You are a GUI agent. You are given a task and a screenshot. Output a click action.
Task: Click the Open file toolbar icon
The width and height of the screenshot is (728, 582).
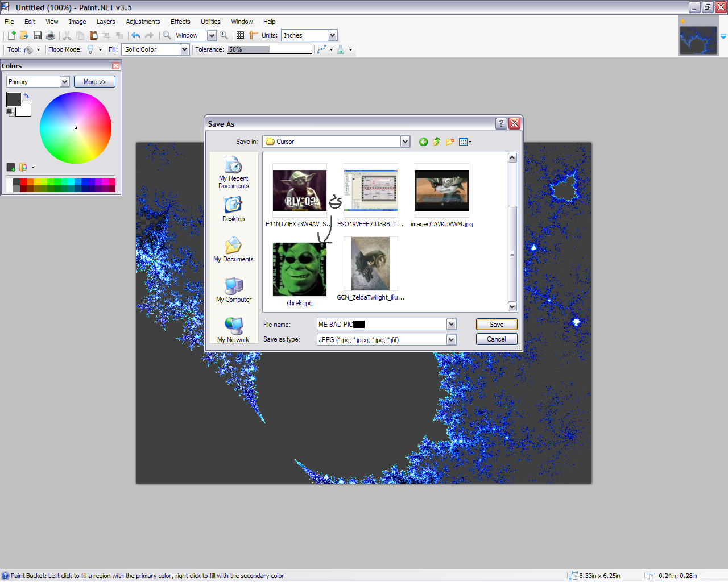pos(24,35)
